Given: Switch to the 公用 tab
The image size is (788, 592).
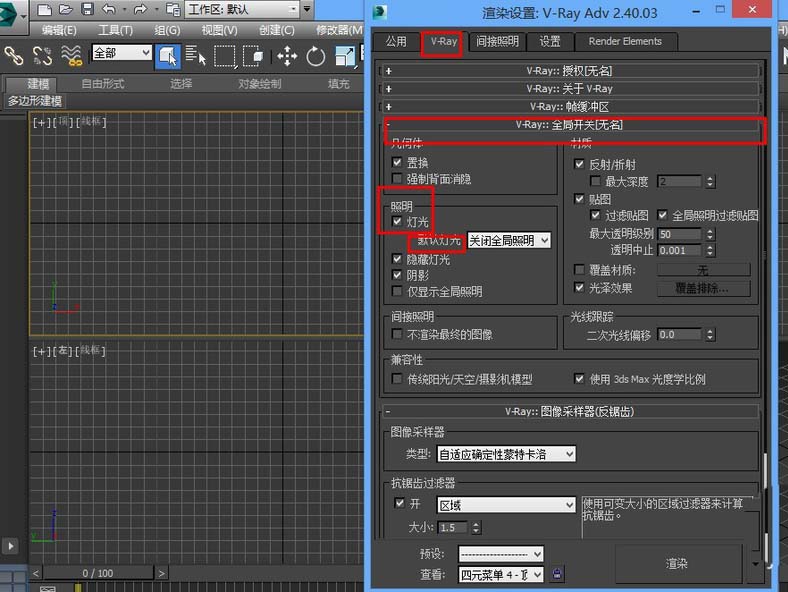Looking at the screenshot, I should (396, 41).
